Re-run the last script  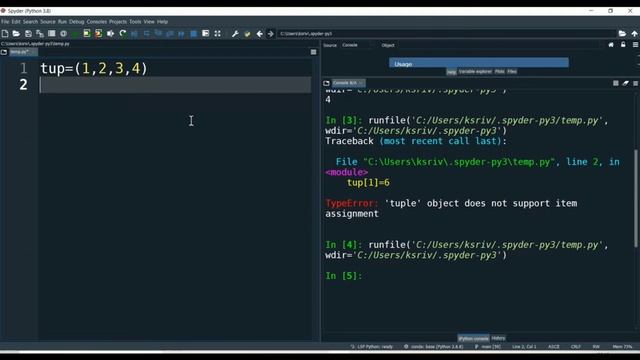[122, 33]
